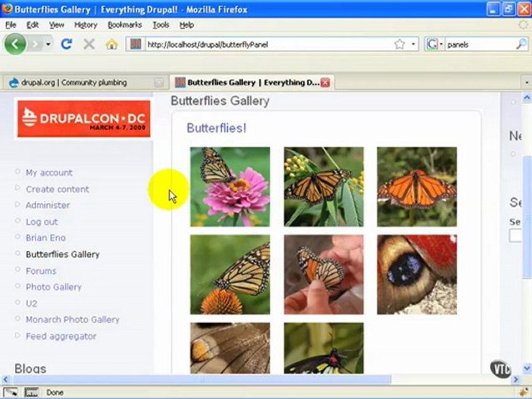
Task: Open thumbnail of brown wing closeup
Action: click(x=230, y=348)
